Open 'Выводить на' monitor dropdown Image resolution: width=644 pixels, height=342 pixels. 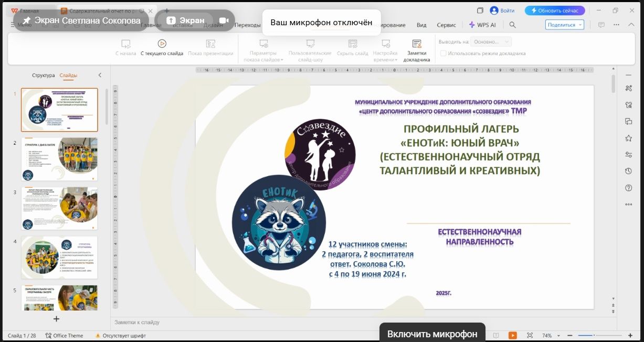coord(491,42)
